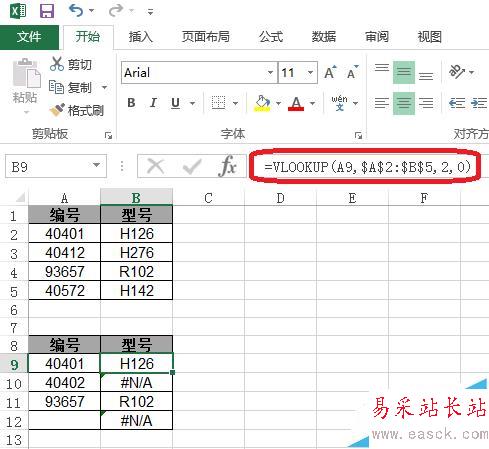Screen dimensions: 489x449
Task: Open the text orientation icon
Action: [x=457, y=71]
